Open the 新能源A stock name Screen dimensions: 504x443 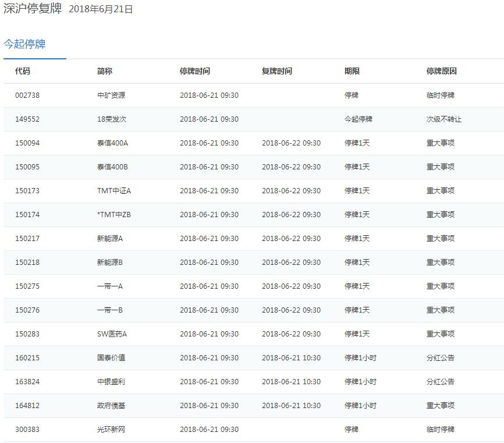[110, 239]
